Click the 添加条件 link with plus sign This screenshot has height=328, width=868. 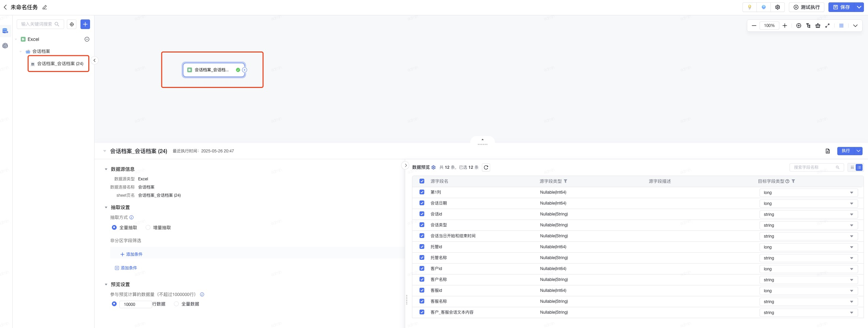(x=132, y=254)
